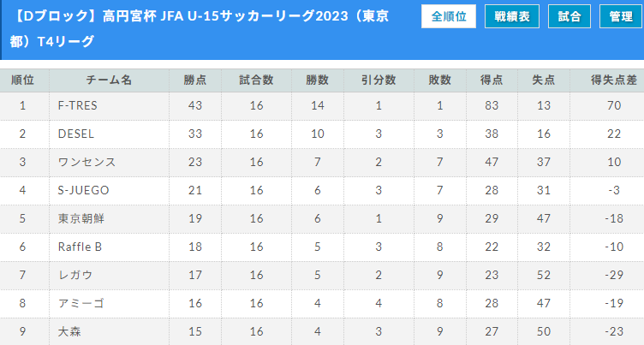Image resolution: width=644 pixels, height=345 pixels.
Task: Click the Raffle B team name
Action: 80,247
